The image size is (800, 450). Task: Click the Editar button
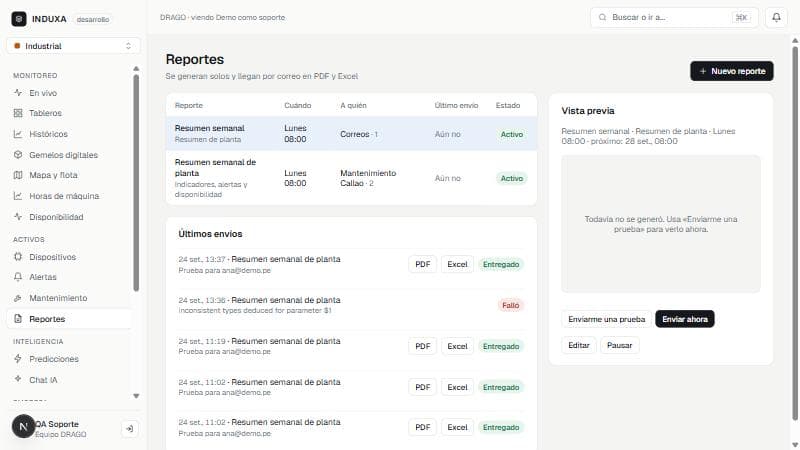tap(579, 345)
